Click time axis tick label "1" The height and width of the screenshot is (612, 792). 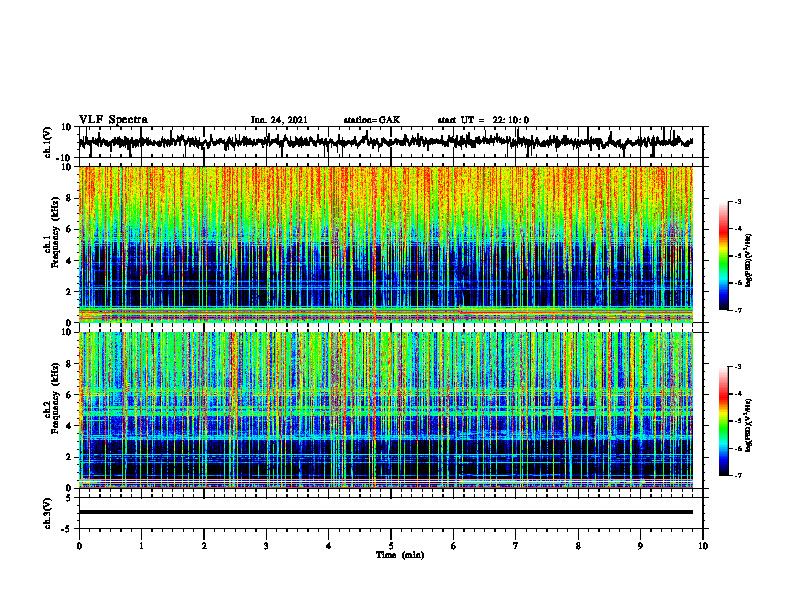141,546
